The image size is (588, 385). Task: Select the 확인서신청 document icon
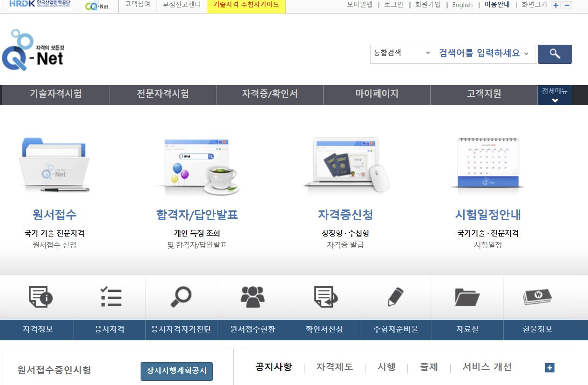coord(325,297)
